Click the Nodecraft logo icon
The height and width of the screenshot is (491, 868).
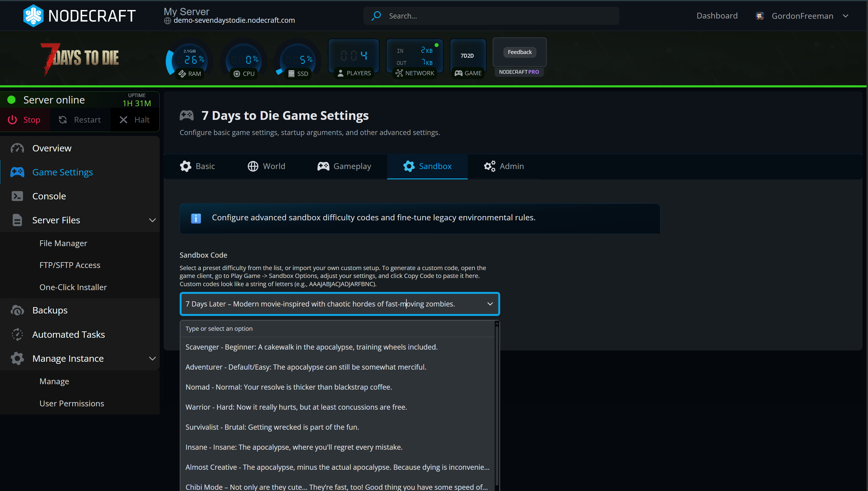(x=33, y=16)
